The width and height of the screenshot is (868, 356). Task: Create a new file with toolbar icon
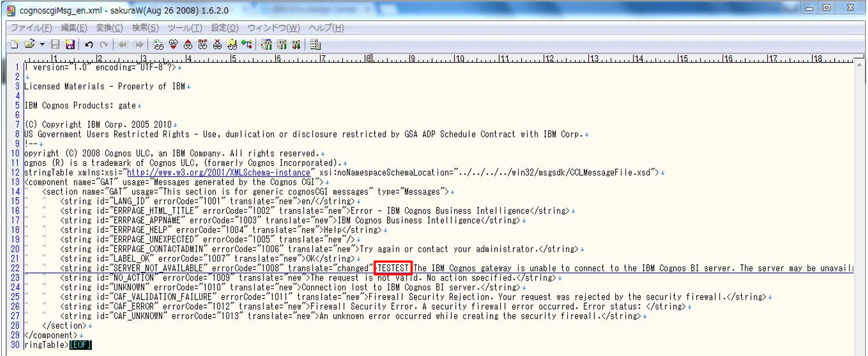15,44
